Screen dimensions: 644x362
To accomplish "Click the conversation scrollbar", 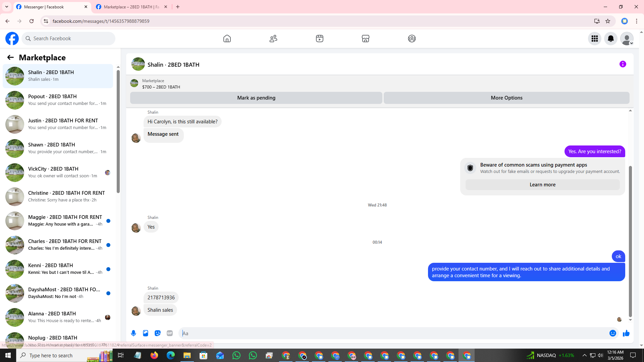I will tap(630, 241).
